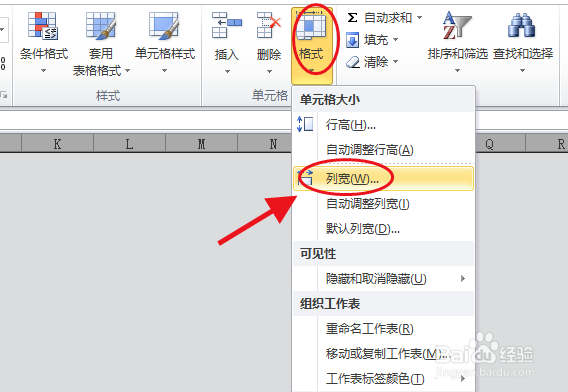Click the 填充 button label
The image size is (568, 392).
pos(376,40)
